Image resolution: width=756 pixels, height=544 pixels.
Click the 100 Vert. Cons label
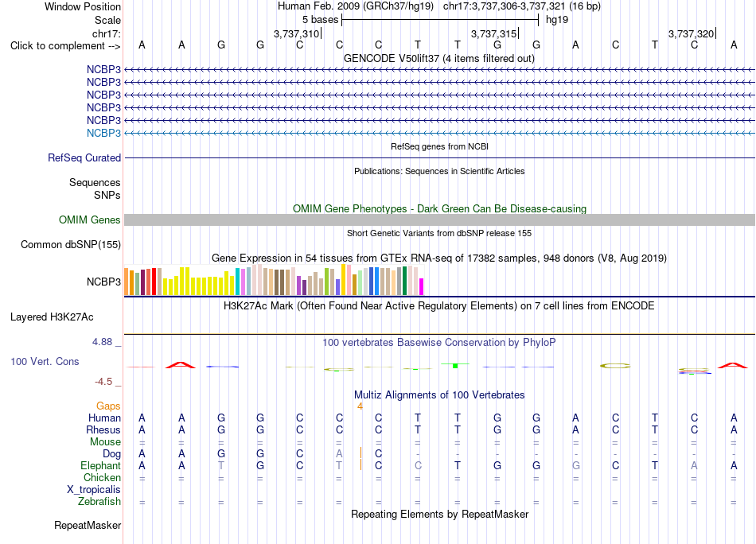tap(45, 361)
